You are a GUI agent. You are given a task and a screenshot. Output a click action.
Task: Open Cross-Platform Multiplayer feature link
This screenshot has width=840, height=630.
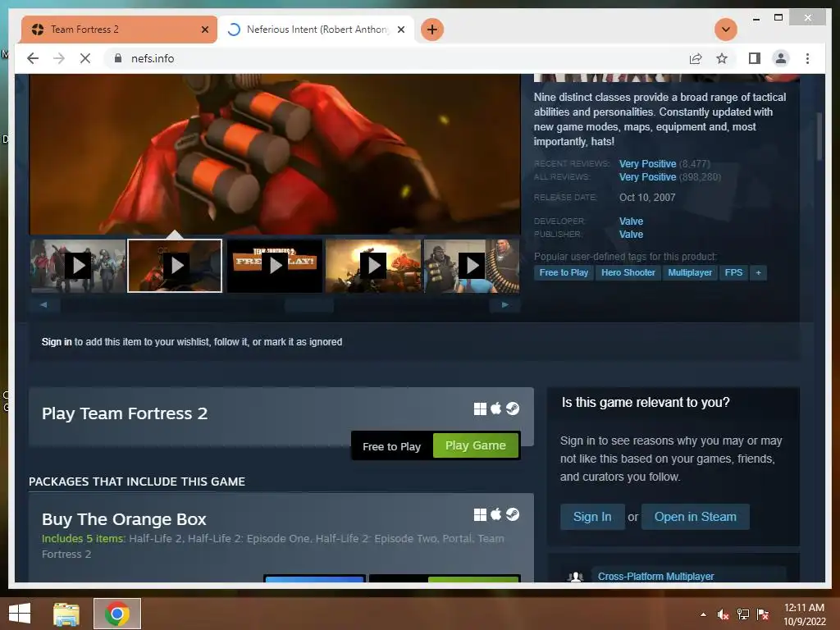(x=655, y=577)
